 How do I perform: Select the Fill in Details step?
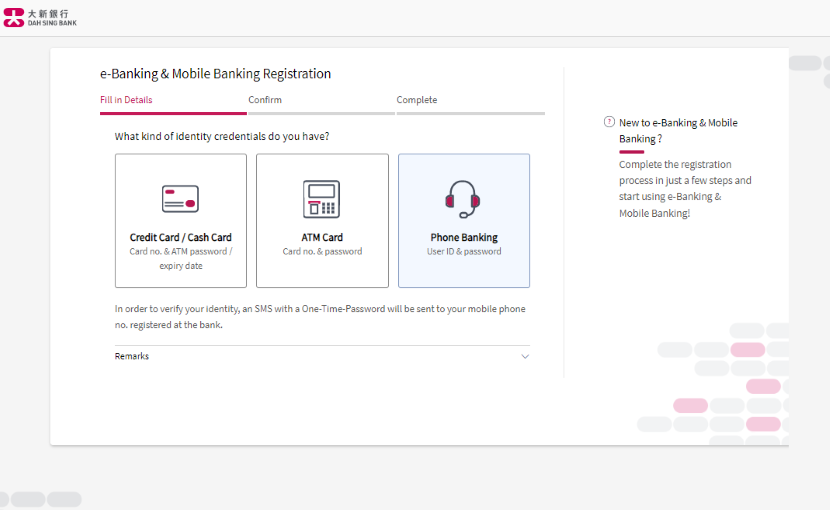126,100
